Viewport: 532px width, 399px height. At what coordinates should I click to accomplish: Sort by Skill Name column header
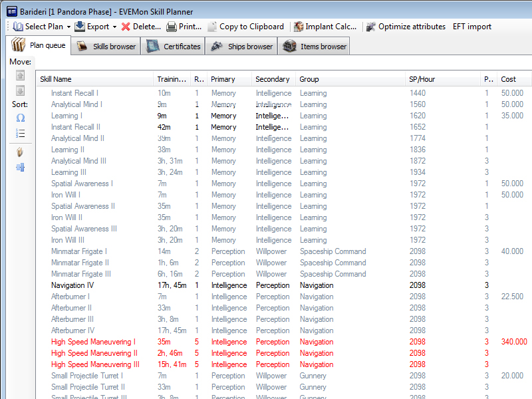[x=95, y=79]
